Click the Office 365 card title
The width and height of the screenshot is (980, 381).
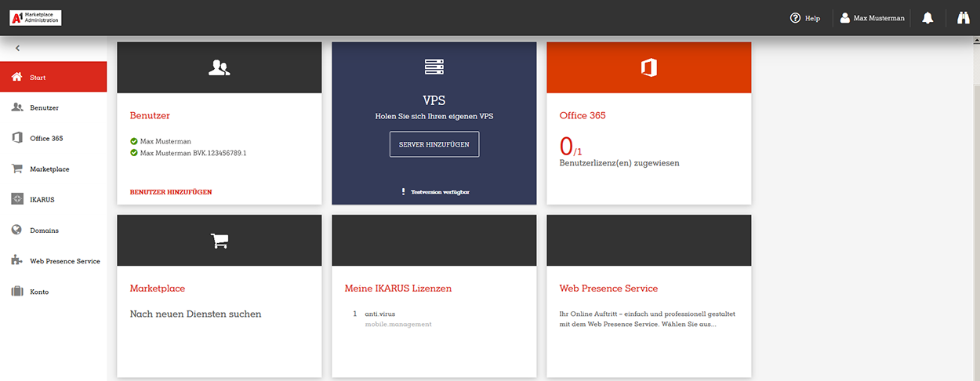[583, 115]
